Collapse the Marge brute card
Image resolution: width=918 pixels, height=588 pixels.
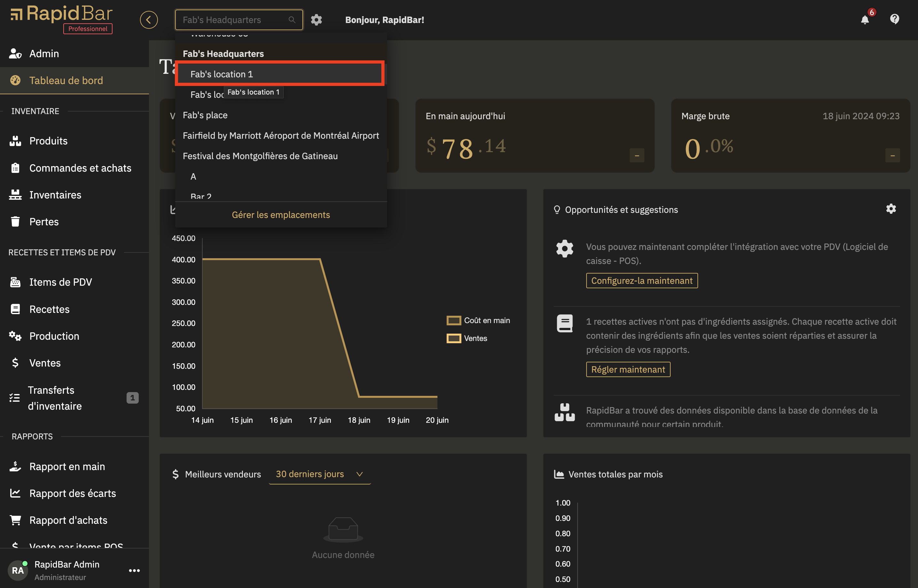coord(892,155)
